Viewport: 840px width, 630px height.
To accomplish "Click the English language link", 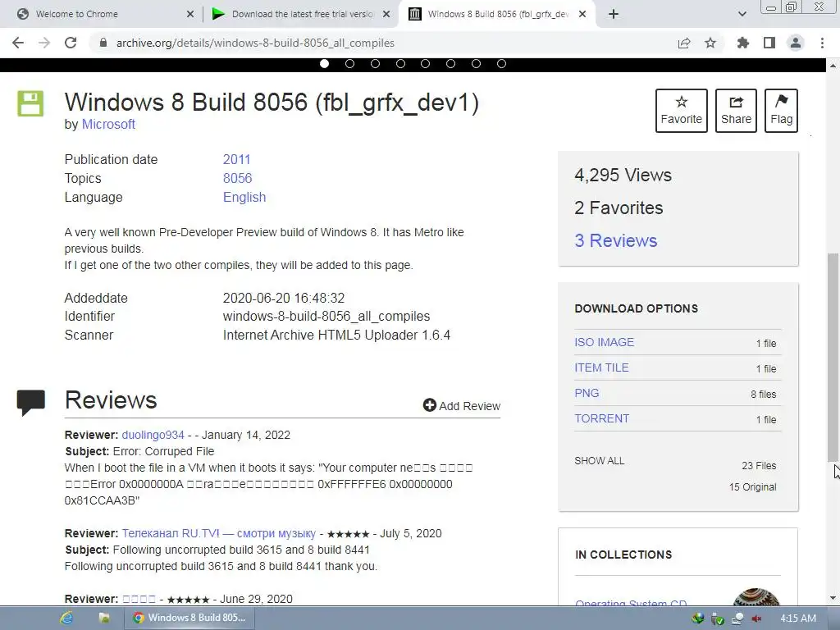I will pyautogui.click(x=244, y=197).
